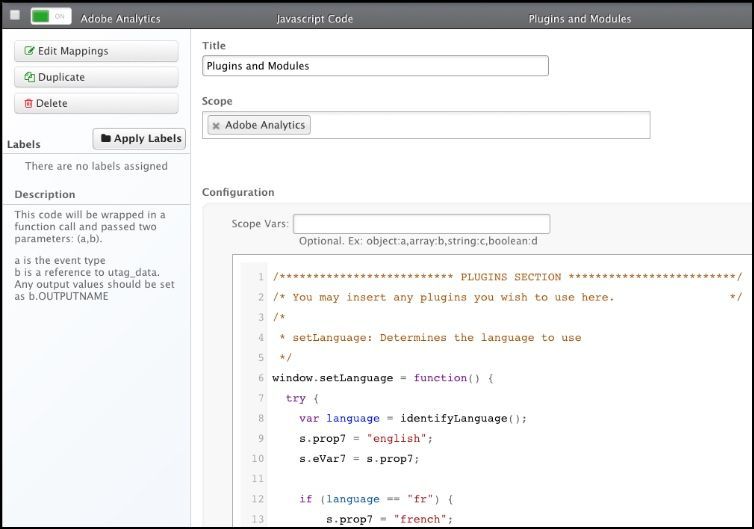754x529 pixels.
Task: Click Plugins and Modules in header bar
Action: click(579, 18)
